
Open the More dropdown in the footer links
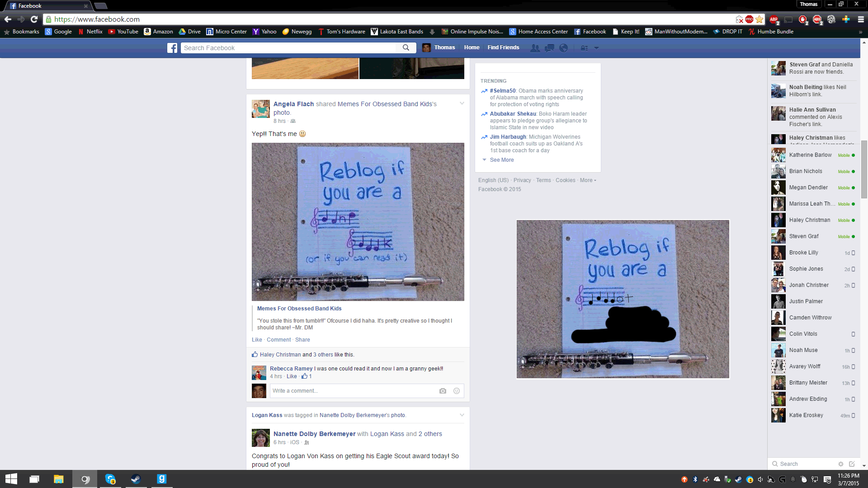tap(588, 180)
